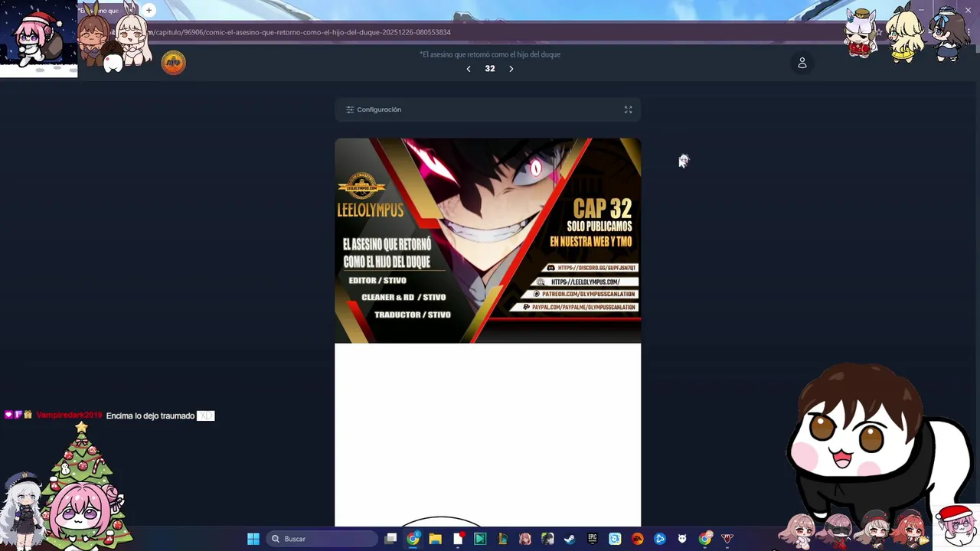Launch League of Legends from taskbar
Viewport: 980px width, 551px height.
pyautogui.click(x=502, y=539)
